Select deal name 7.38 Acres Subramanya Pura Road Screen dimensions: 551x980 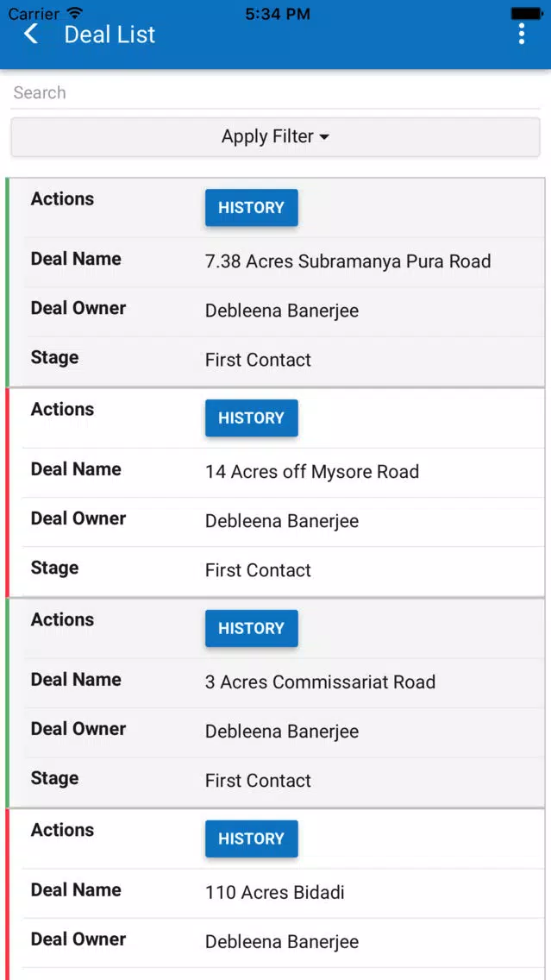(348, 261)
